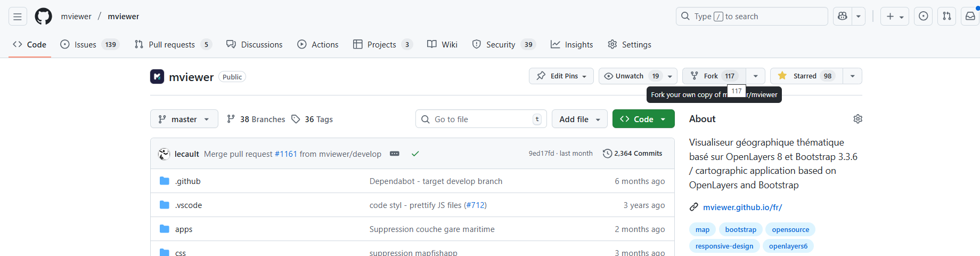980x256 pixels.
Task: Select the bootstrap topic tag
Action: [x=740, y=230]
